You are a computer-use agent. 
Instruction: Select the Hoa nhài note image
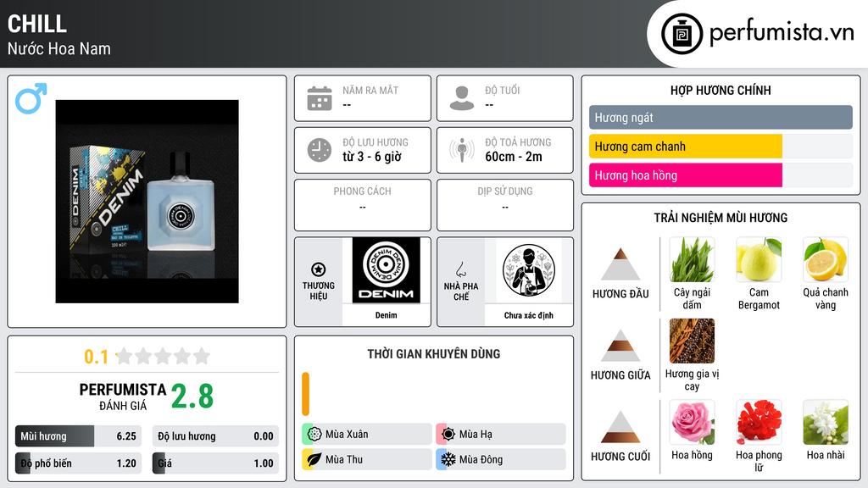[x=826, y=422]
